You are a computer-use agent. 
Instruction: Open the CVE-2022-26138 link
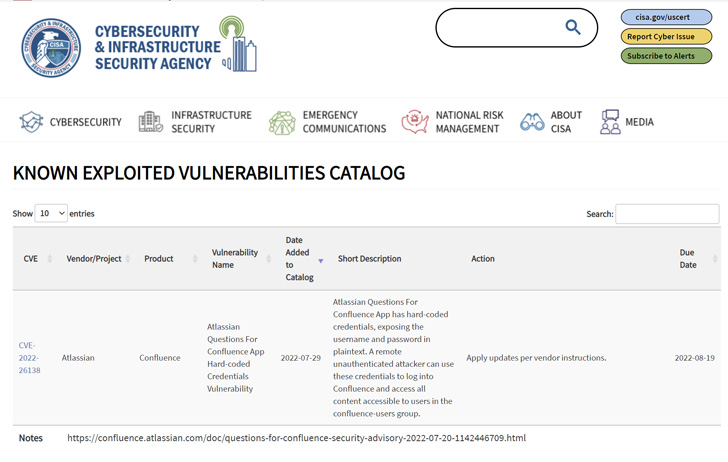pos(29,358)
